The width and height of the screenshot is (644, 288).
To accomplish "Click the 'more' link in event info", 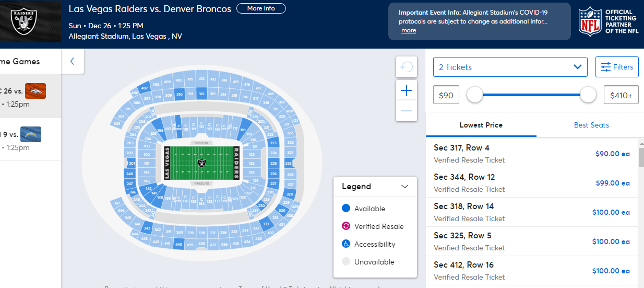I will click(x=409, y=30).
